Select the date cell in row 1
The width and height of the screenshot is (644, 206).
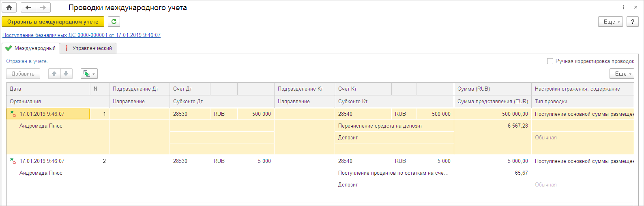pos(48,114)
